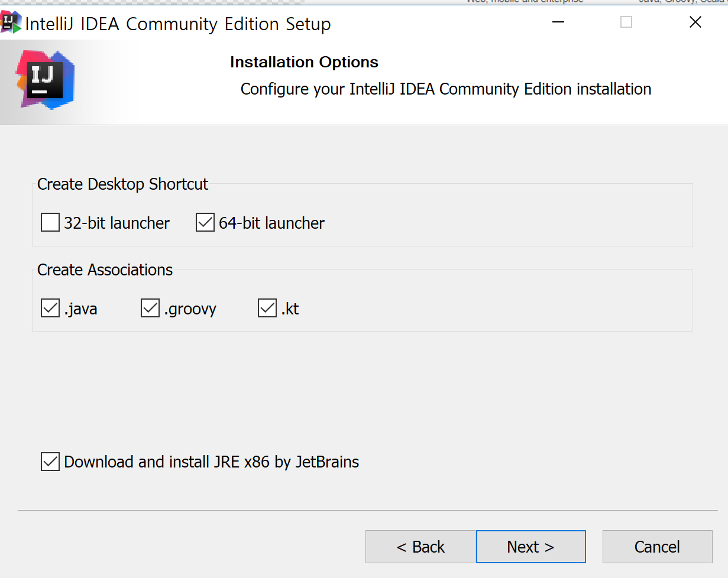Image resolution: width=728 pixels, height=578 pixels.
Task: Disable the .groovy file association
Action: point(150,309)
